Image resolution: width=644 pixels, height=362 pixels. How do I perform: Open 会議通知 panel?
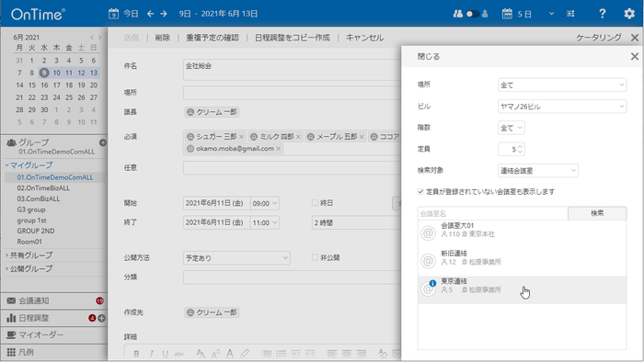53,300
